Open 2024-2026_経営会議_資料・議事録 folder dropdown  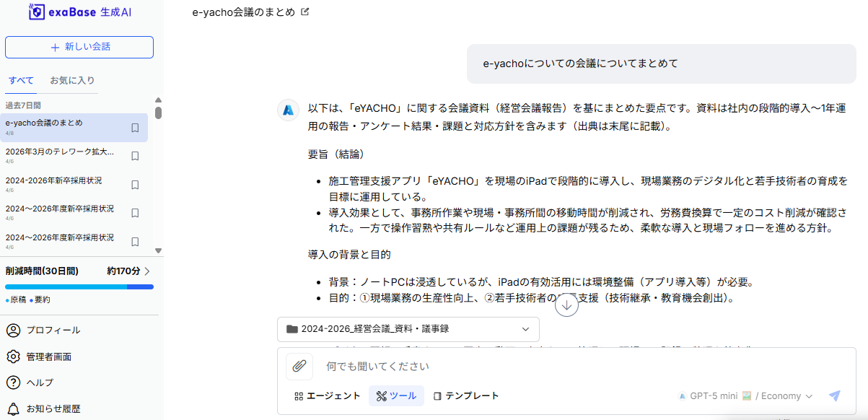pos(408,329)
